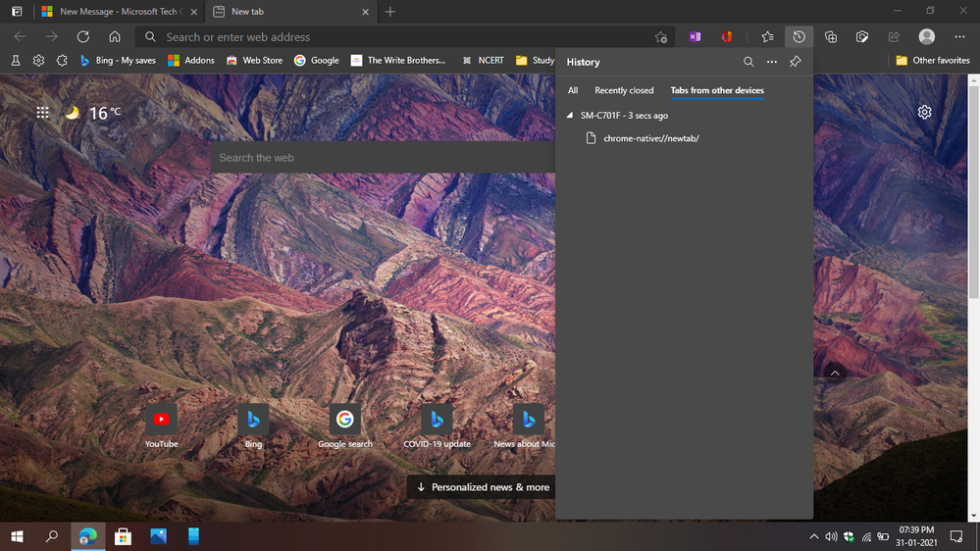980x551 pixels.
Task: Open Microsoft Store from taskbar
Action: [x=124, y=536]
